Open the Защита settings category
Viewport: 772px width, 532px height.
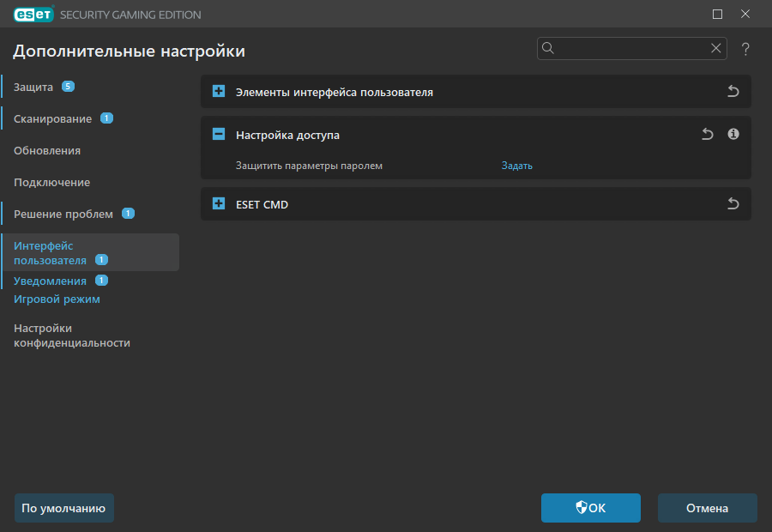(33, 88)
